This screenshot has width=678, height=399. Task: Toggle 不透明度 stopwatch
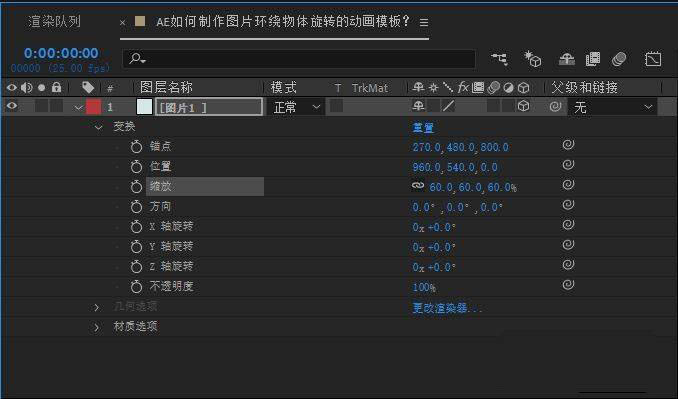click(136, 286)
